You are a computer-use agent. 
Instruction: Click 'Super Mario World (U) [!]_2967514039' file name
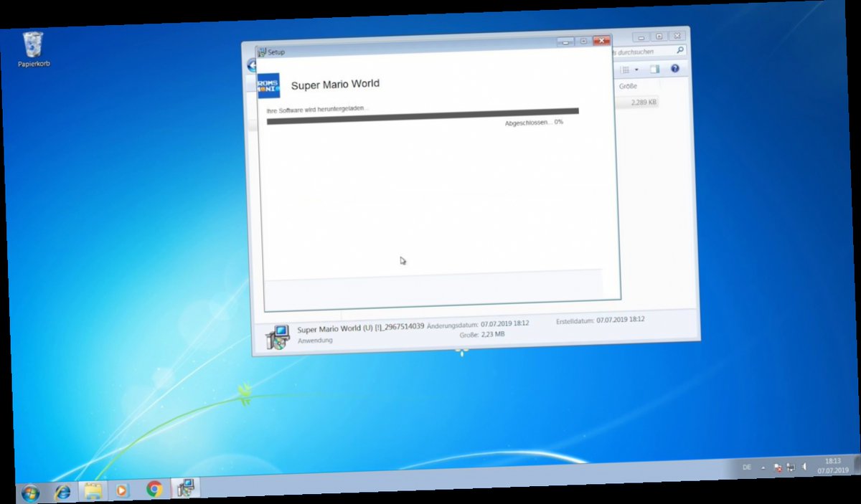(x=360, y=329)
